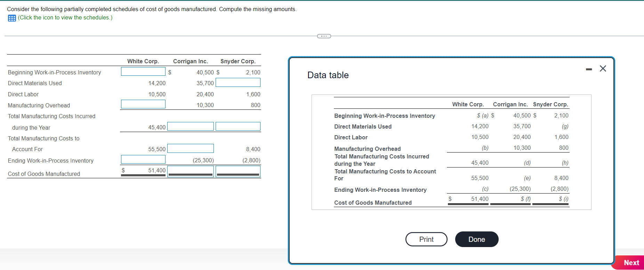Screen dimensions: 644x270
Task: Click the 'Data table' heading
Action: (328, 75)
